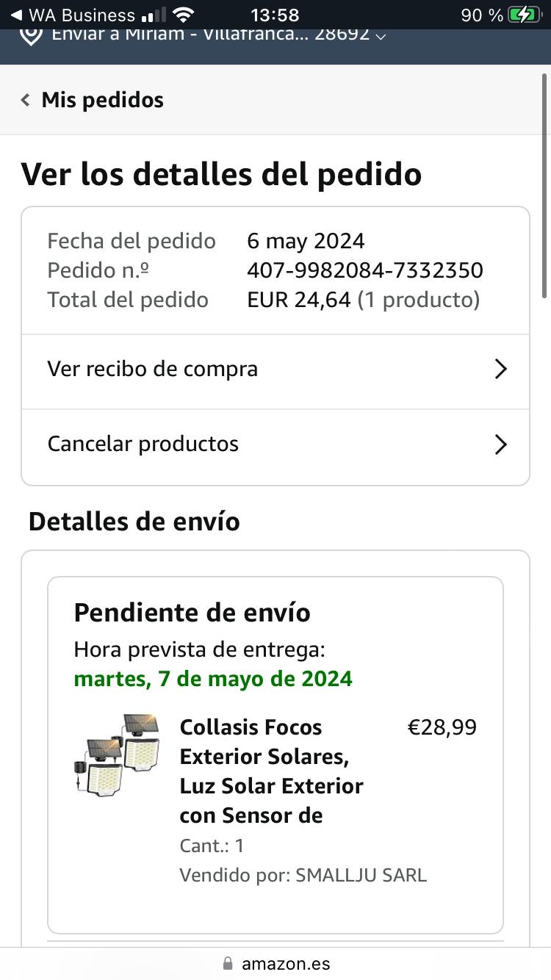Tap the cellular signal bars icon
The width and height of the screenshot is (551, 980).
pyautogui.click(x=153, y=15)
